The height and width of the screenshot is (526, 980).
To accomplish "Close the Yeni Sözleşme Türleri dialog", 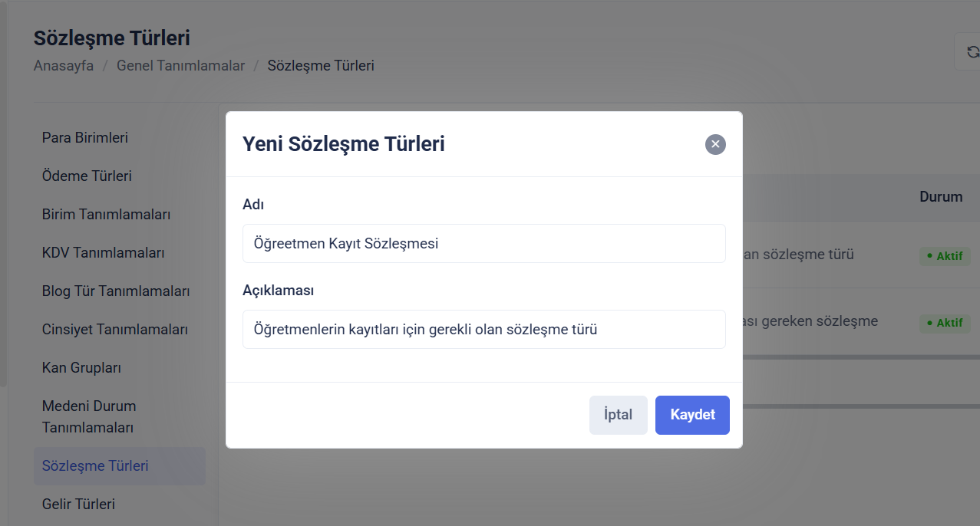I will point(715,144).
